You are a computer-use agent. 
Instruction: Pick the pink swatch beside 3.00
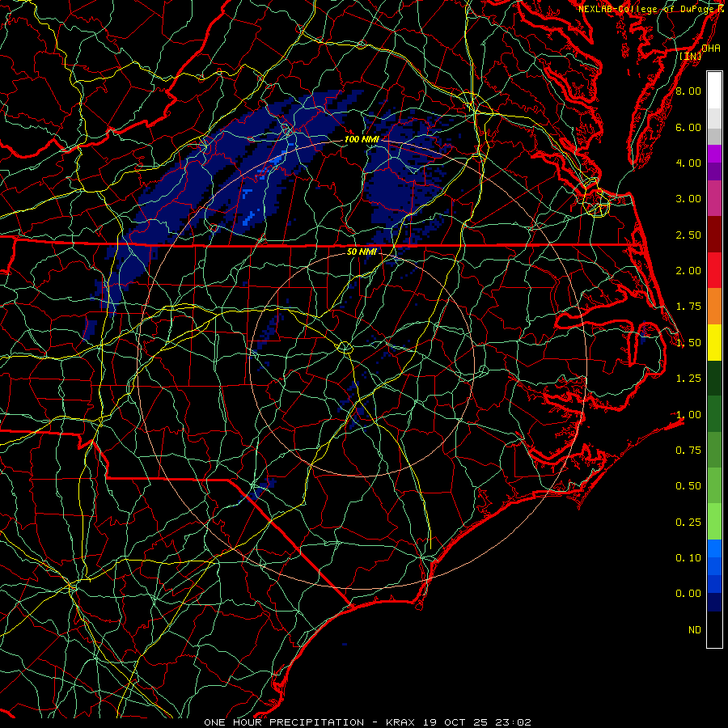point(714,198)
